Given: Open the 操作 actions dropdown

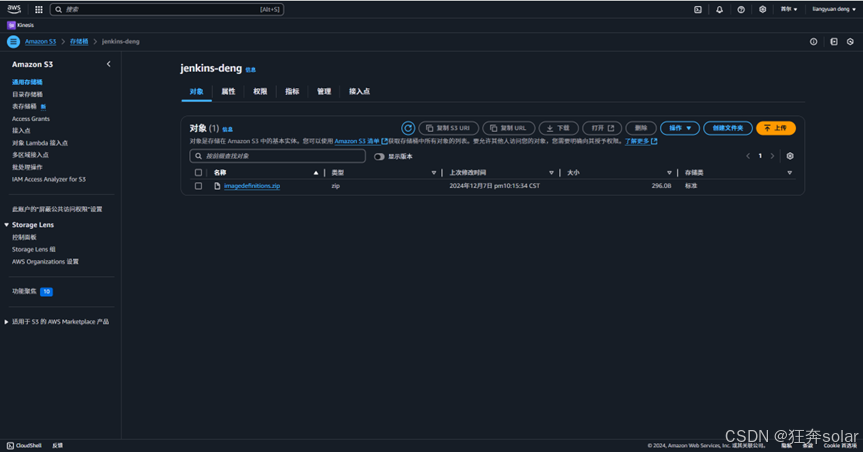Looking at the screenshot, I should 680,128.
